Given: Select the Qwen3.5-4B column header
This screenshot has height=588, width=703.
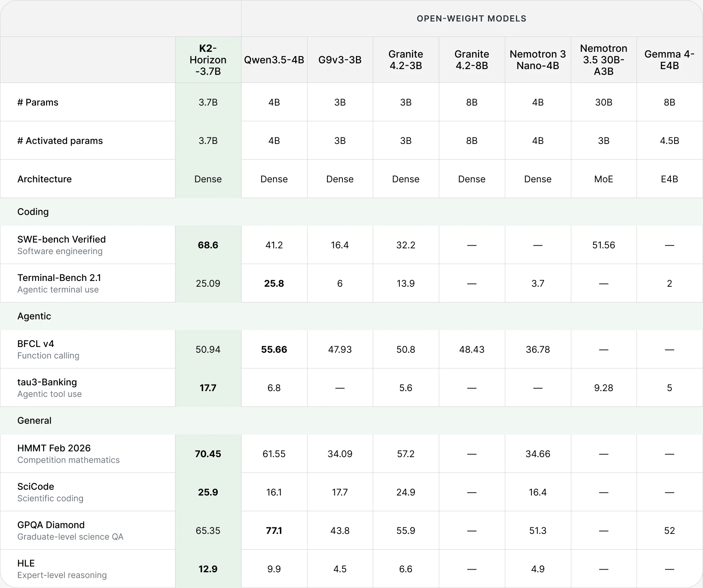Looking at the screenshot, I should coord(274,60).
